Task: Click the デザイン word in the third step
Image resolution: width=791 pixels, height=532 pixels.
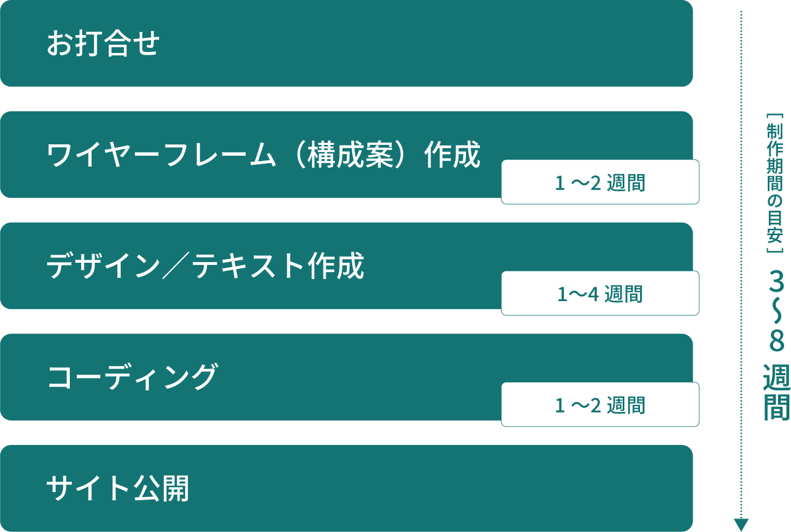Action: pyautogui.click(x=103, y=266)
